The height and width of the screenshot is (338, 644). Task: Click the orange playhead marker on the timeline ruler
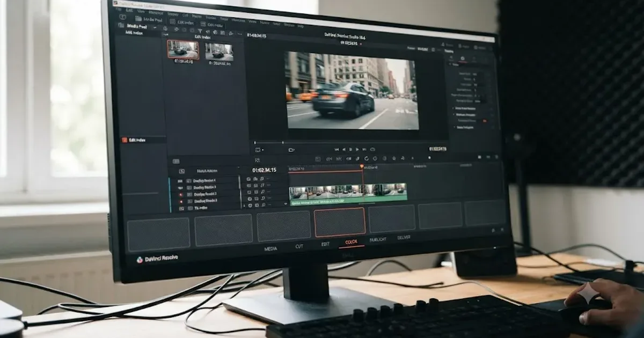coord(362,166)
